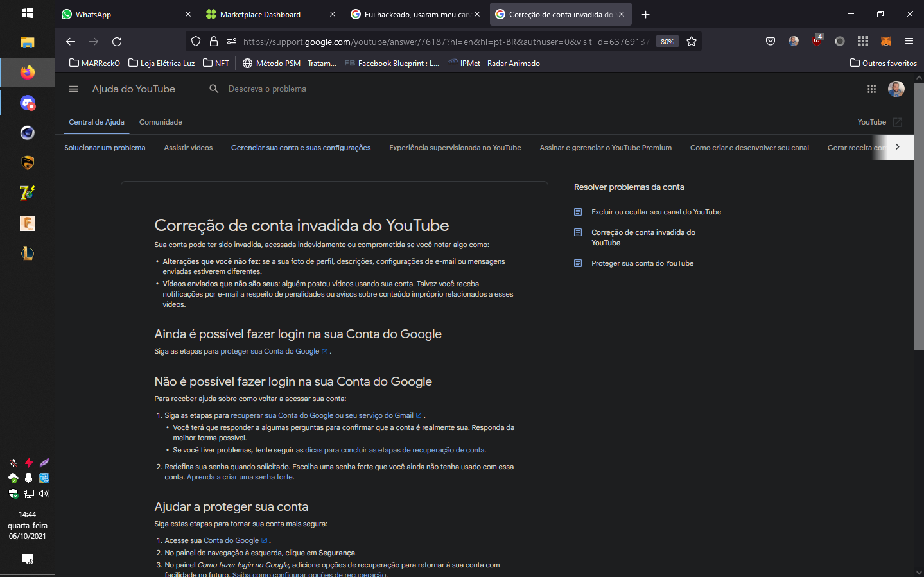Image resolution: width=924 pixels, height=577 pixels.
Task: Close the Marketplace Dashboard tab
Action: (333, 14)
